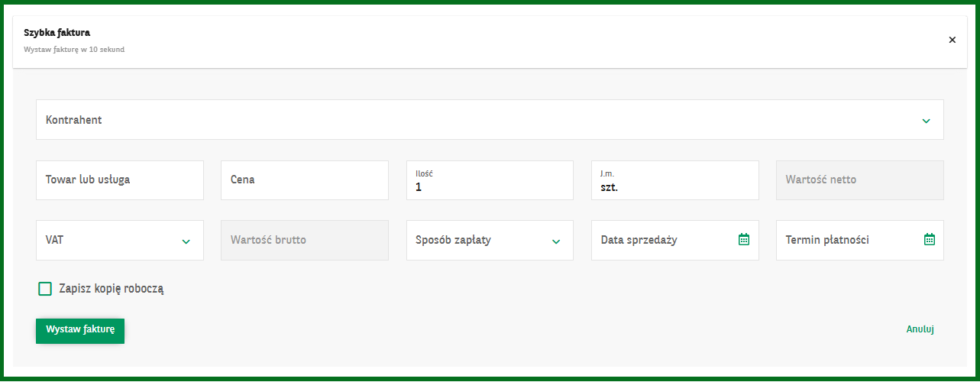Focus the Towar lub usługa field
Screen dimensions: 980x382
tap(120, 180)
